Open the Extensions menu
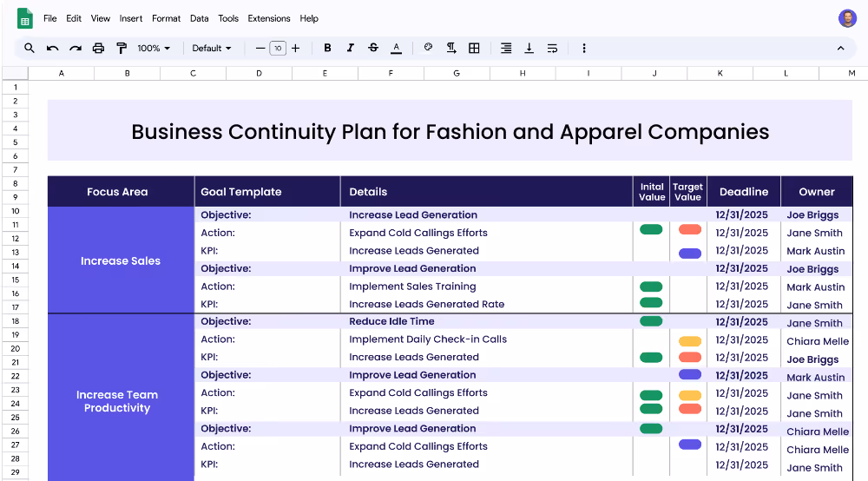The image size is (868, 481). pos(269,18)
